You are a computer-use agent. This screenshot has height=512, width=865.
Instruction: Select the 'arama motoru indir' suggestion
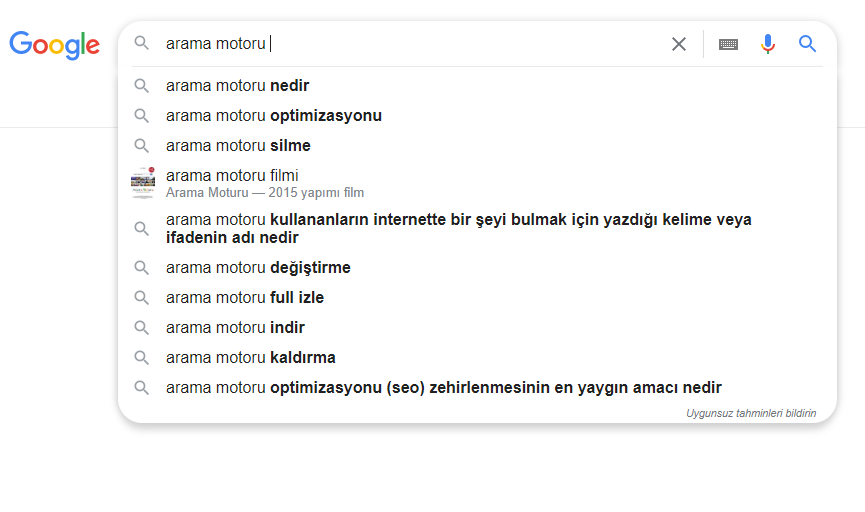click(x=235, y=328)
